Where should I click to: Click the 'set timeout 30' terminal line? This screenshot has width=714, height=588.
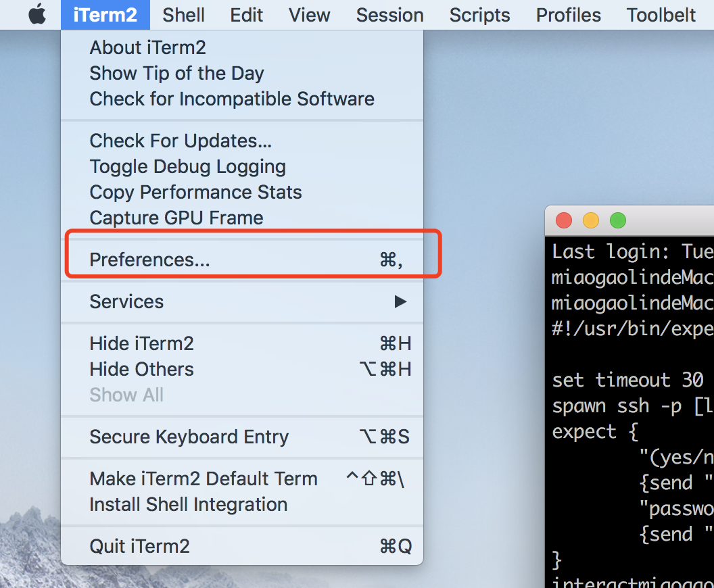tap(628, 380)
